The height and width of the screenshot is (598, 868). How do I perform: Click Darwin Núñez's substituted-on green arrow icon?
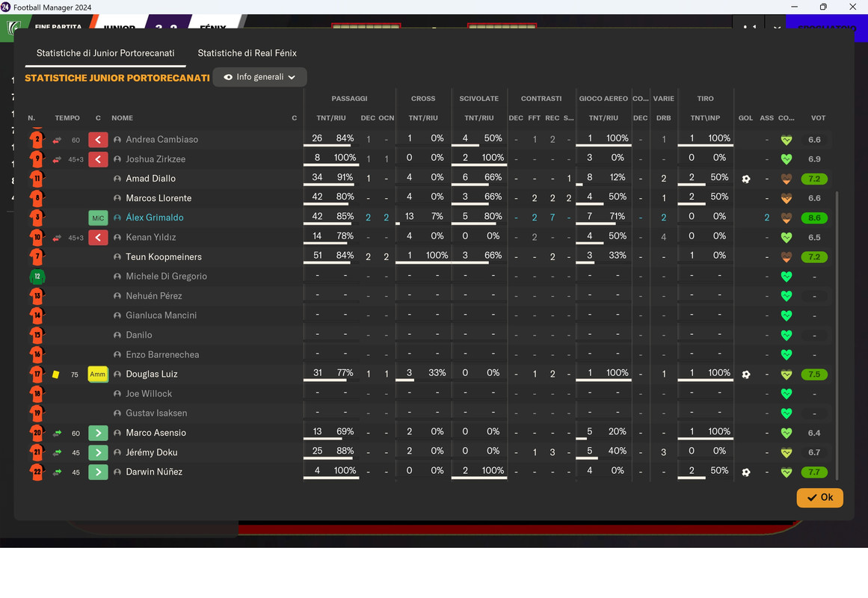pos(98,472)
